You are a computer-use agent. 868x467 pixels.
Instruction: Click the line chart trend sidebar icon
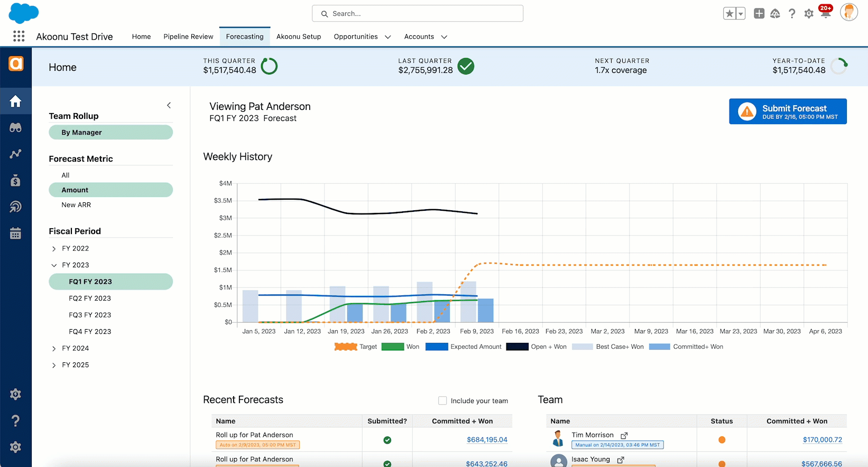coord(15,154)
